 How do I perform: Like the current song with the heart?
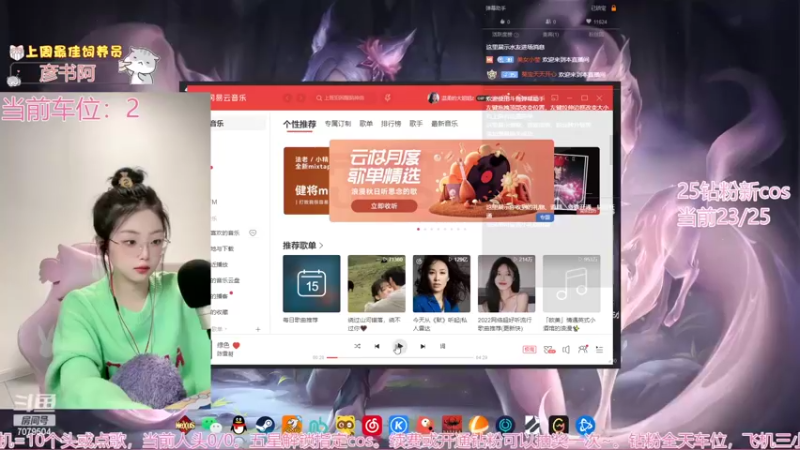[x=236, y=345]
